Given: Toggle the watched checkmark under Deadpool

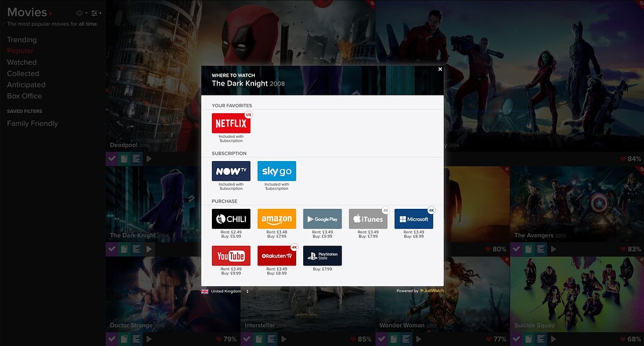Looking at the screenshot, I should pos(112,159).
